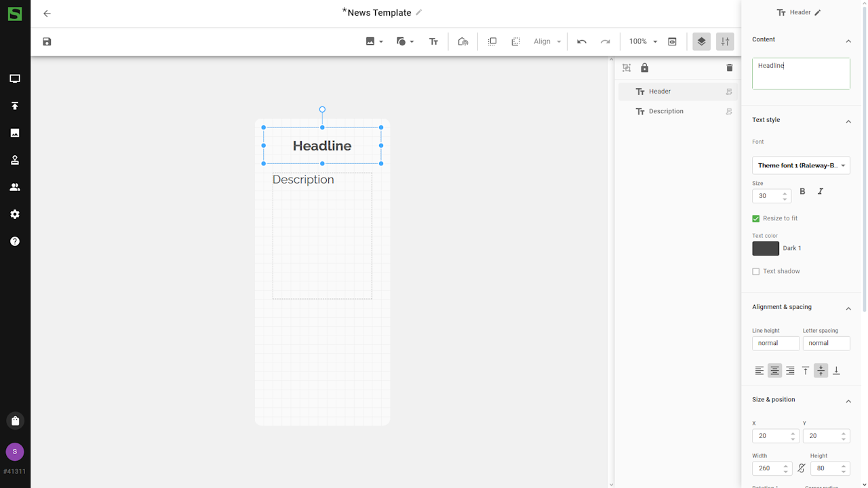Click the back arrow button
The width and height of the screenshot is (868, 488).
(x=47, y=14)
